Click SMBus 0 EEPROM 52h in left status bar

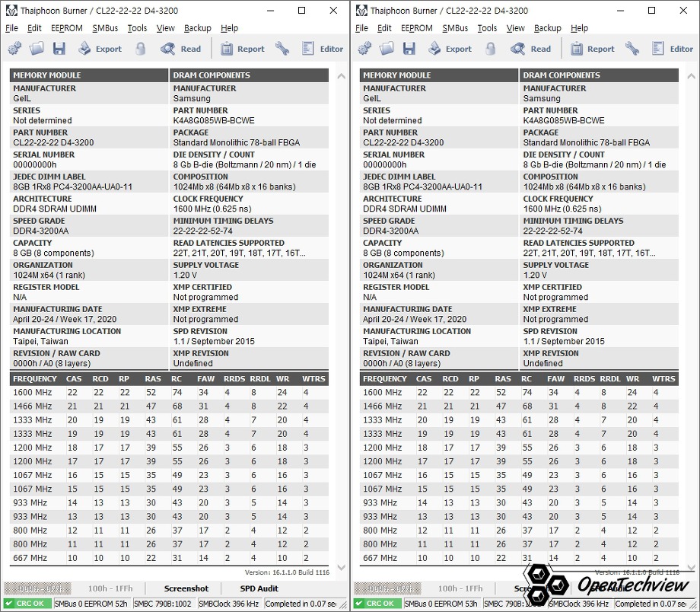tap(91, 604)
